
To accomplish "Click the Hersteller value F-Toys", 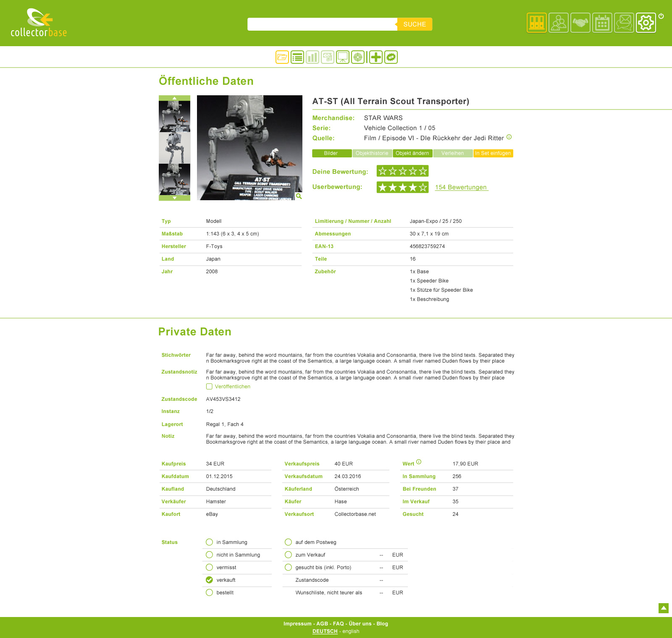I will click(x=214, y=246).
